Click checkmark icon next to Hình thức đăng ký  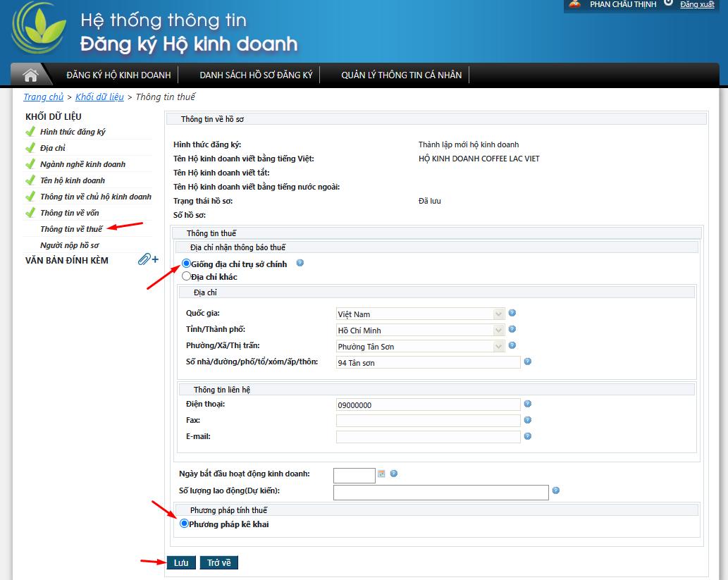30,132
